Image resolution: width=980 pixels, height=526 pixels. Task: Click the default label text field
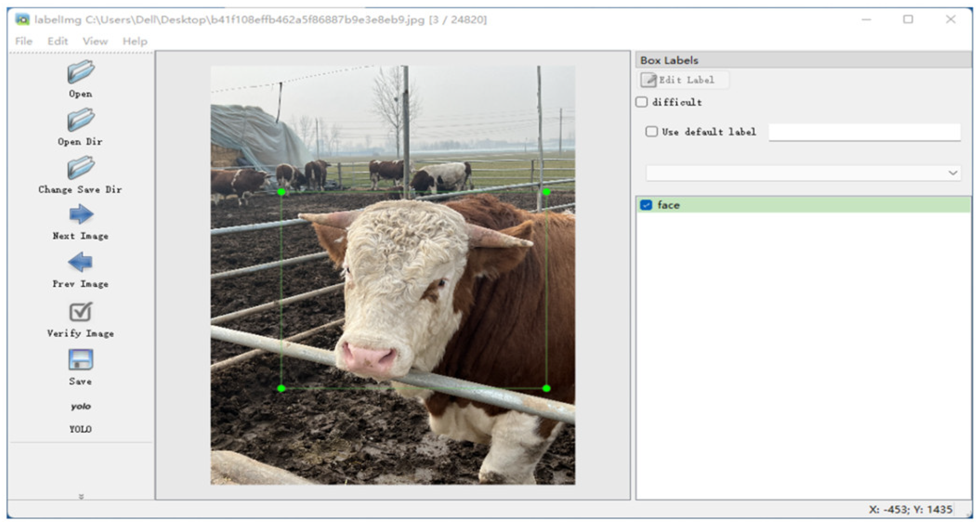[864, 132]
